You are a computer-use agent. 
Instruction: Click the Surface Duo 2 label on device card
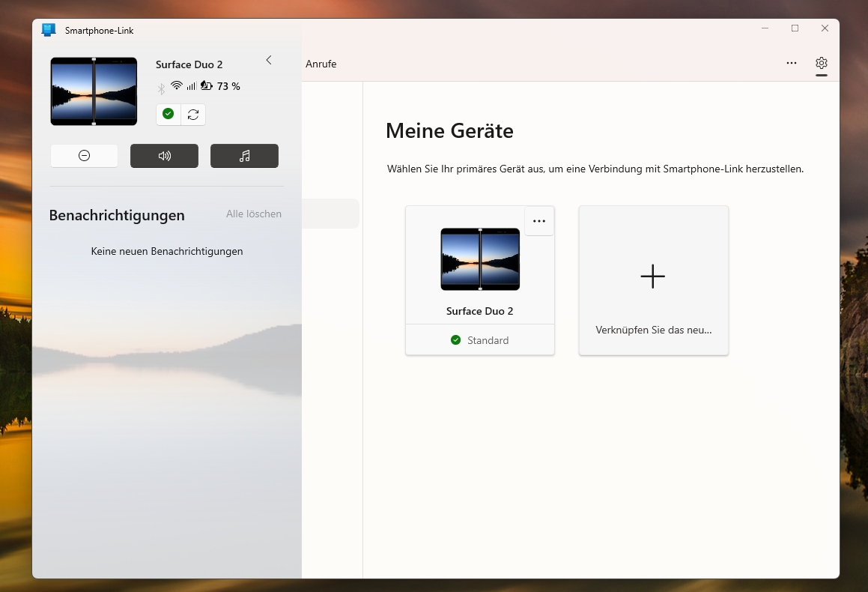[480, 311]
